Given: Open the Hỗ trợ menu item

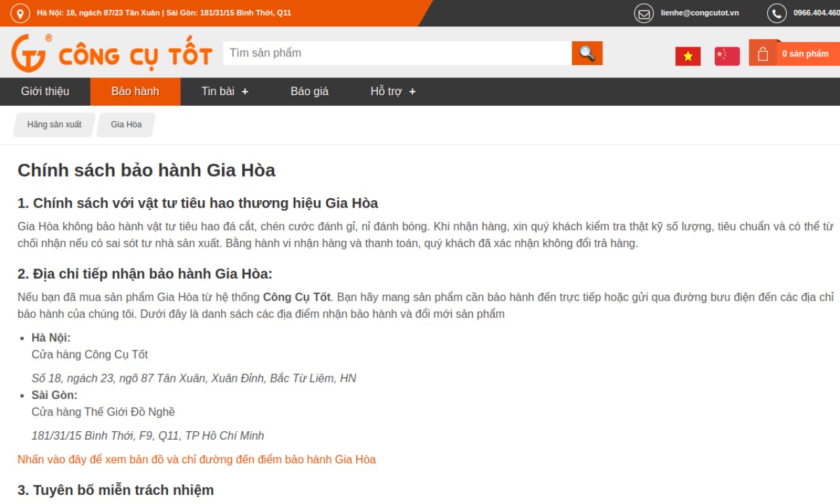Looking at the screenshot, I should pyautogui.click(x=386, y=92).
